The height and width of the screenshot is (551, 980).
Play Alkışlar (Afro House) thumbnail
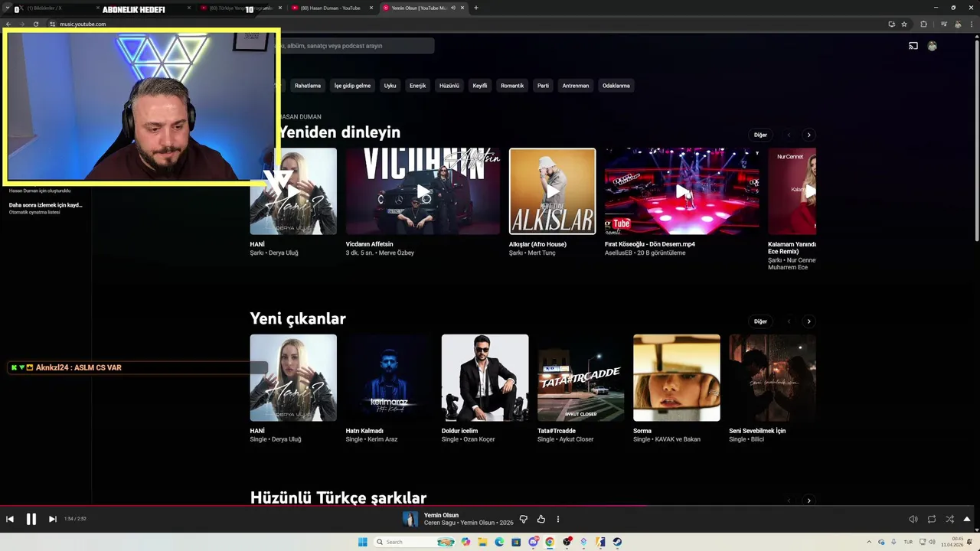pos(552,191)
